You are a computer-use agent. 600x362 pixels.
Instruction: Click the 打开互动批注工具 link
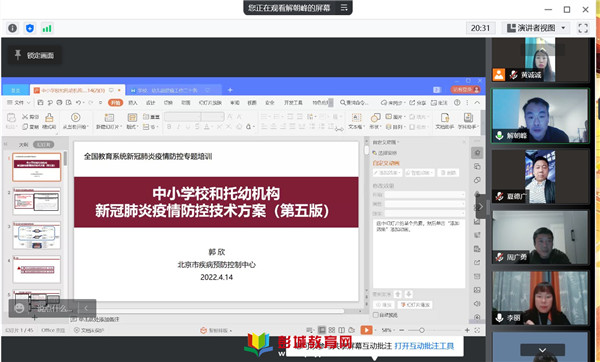point(424,346)
